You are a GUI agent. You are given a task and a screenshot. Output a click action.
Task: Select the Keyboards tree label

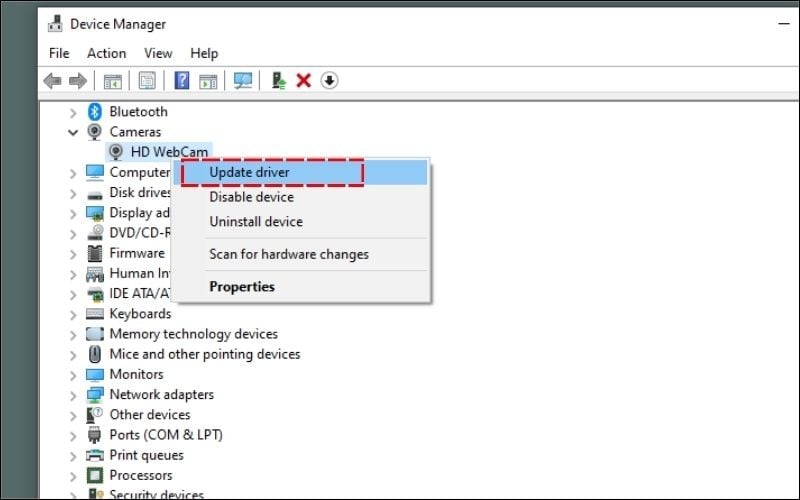point(140,314)
